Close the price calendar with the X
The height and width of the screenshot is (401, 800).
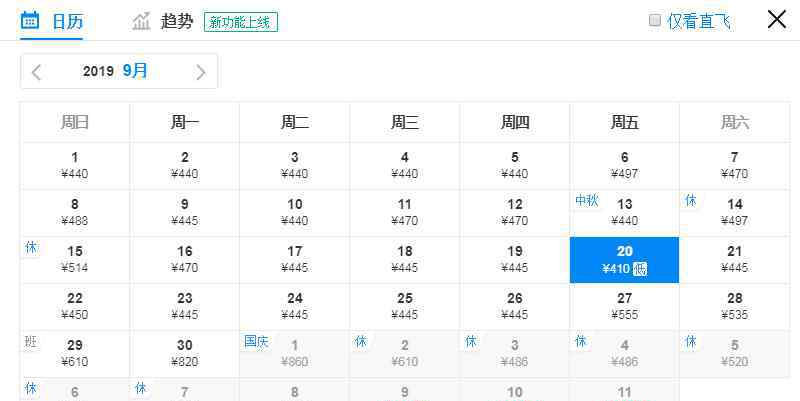777,20
